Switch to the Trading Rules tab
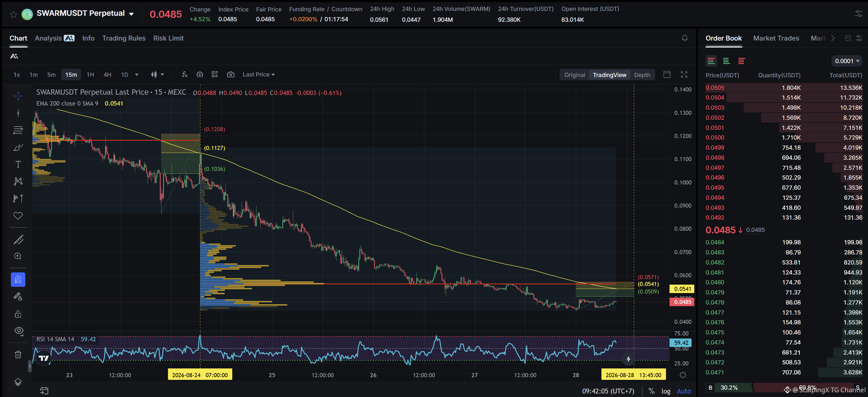868x397 pixels. pyautogui.click(x=124, y=38)
